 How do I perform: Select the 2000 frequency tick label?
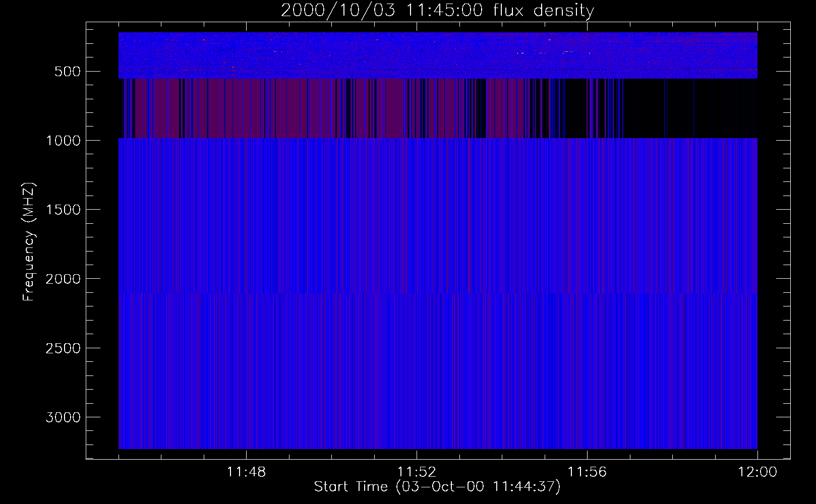point(63,279)
